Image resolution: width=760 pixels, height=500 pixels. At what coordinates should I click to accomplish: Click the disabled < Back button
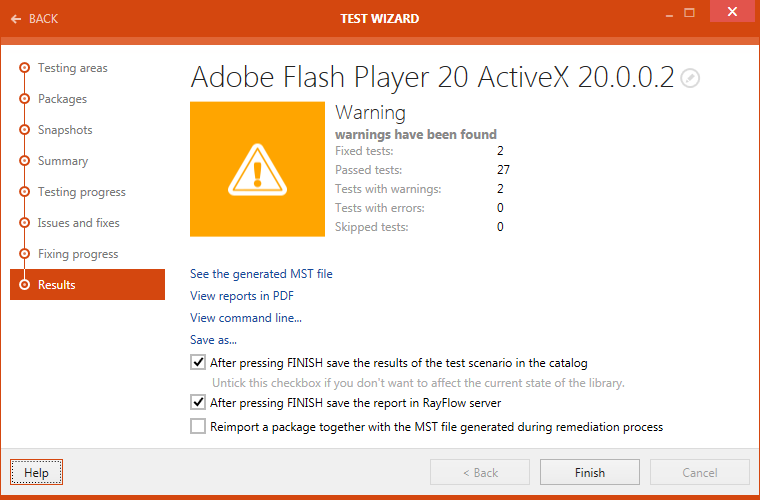coord(480,472)
